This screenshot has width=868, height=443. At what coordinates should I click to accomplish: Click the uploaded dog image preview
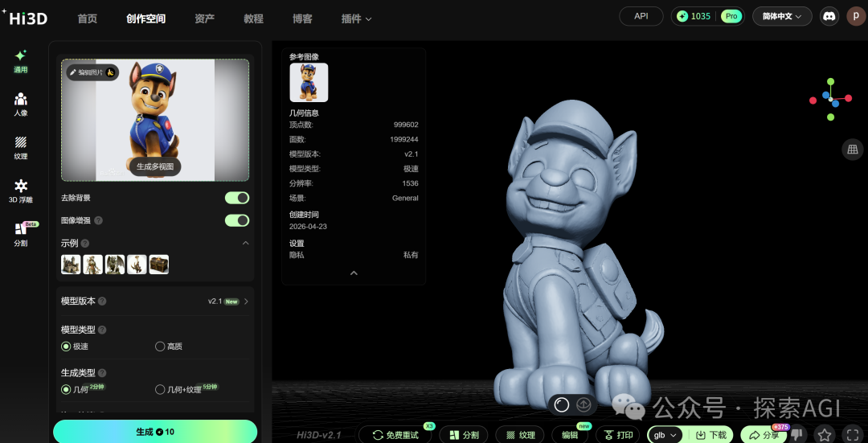click(x=155, y=120)
